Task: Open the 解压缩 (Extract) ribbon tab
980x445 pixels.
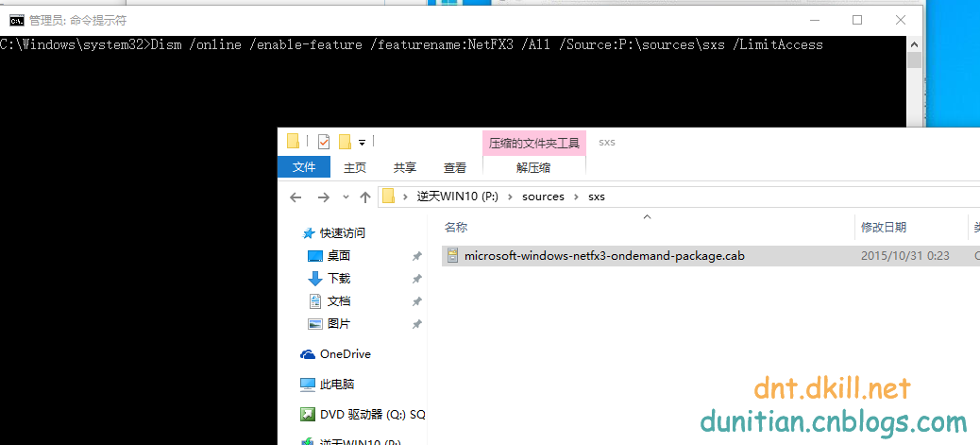Action: coord(533,167)
